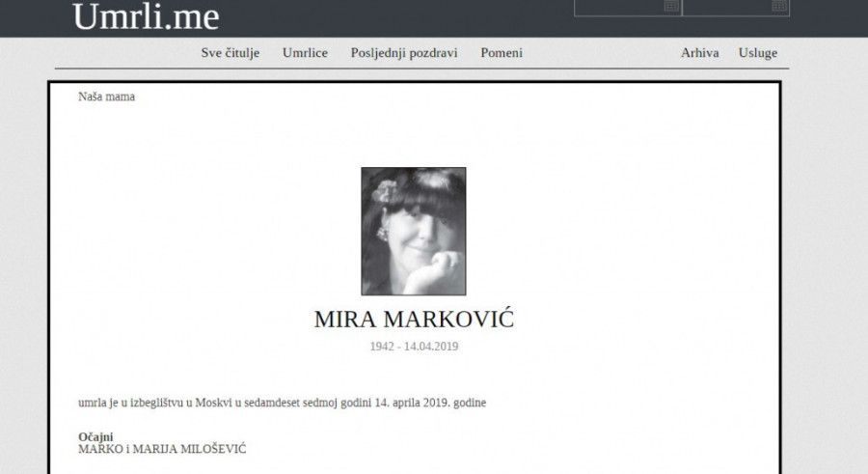The width and height of the screenshot is (868, 474).
Task: Click the MIRA MARKOVIĆ name heading
Action: click(x=414, y=320)
